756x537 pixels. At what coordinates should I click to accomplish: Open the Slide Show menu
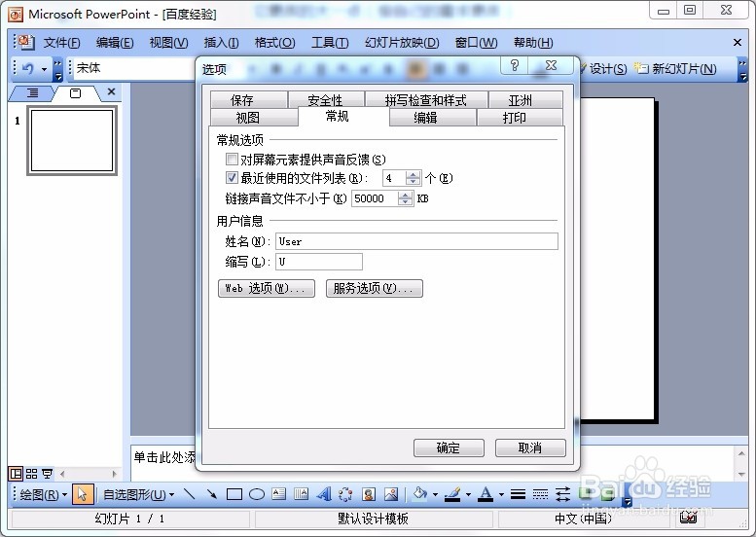[402, 43]
